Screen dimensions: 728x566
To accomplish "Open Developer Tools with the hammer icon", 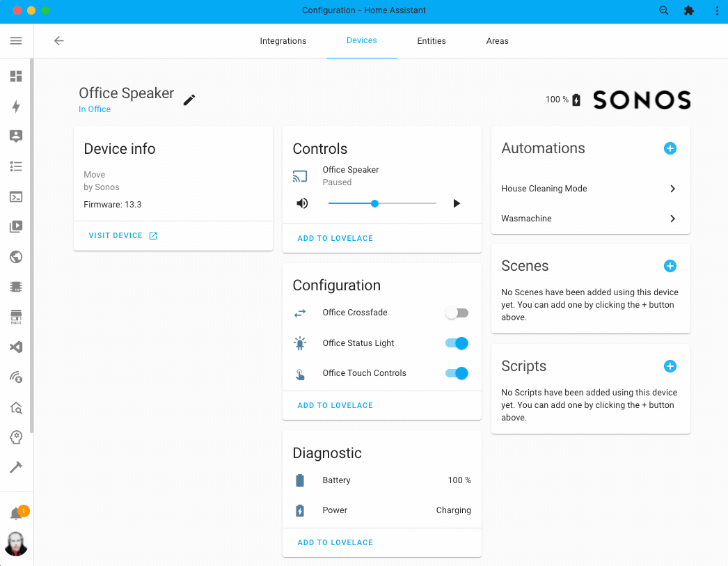I will coord(16,467).
